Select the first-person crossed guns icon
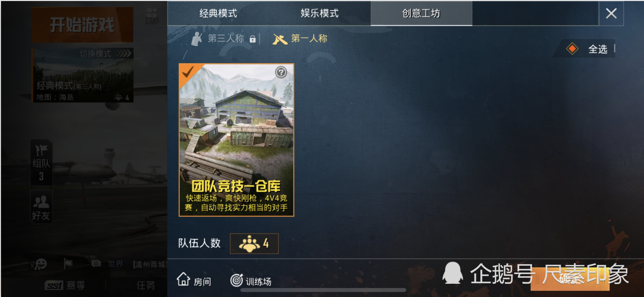This screenshot has height=297, width=644. tap(280, 39)
